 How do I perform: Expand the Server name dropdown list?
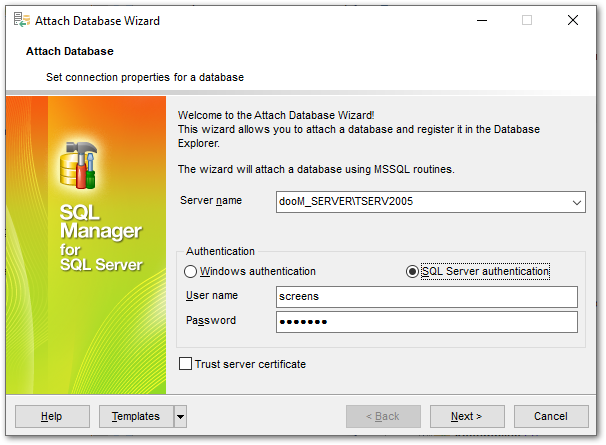point(577,202)
